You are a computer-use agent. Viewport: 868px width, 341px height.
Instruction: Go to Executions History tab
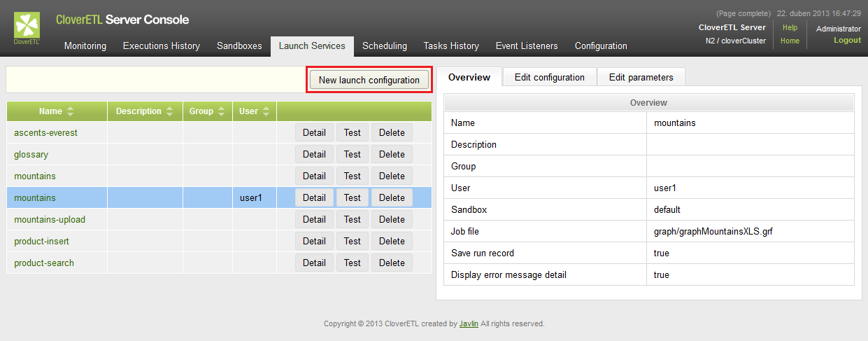162,46
